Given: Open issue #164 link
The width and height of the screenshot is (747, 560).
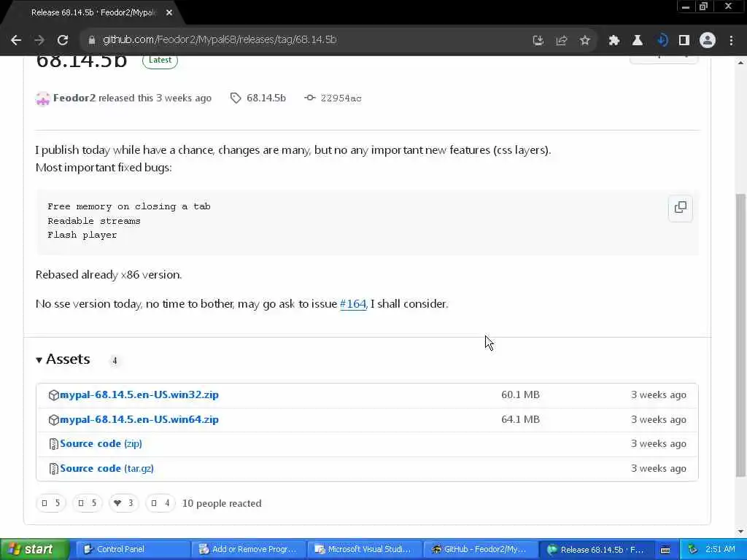Looking at the screenshot, I should point(353,304).
